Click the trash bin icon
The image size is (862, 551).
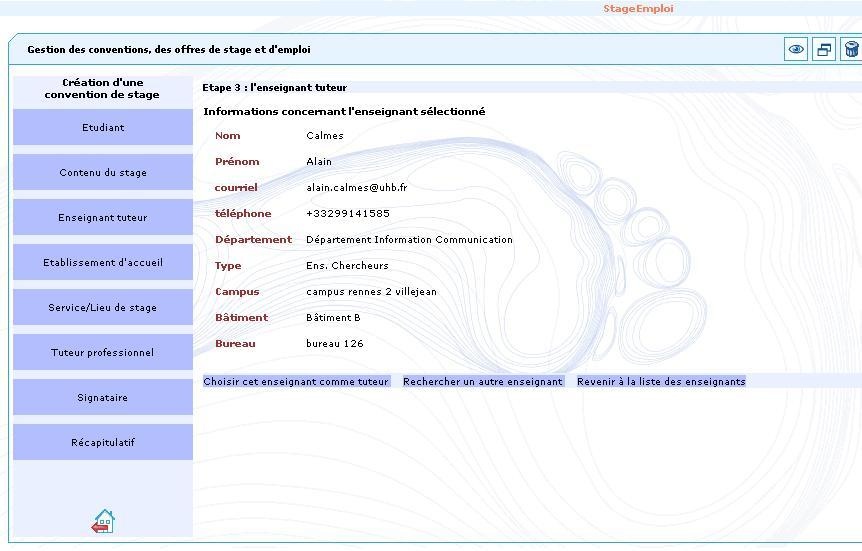851,50
